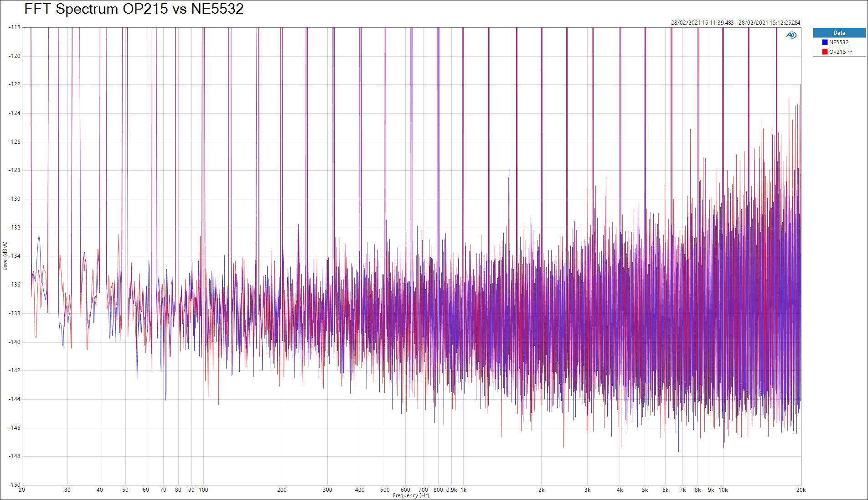This screenshot has width=868, height=500.
Task: Select the NE5532 trace label in legend
Action: [x=838, y=42]
